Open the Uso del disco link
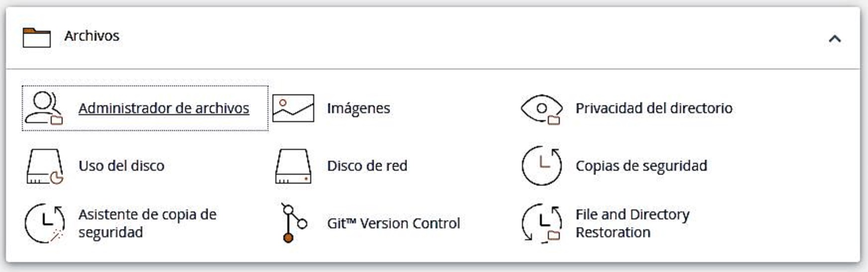This screenshot has width=868, height=272. [x=121, y=166]
